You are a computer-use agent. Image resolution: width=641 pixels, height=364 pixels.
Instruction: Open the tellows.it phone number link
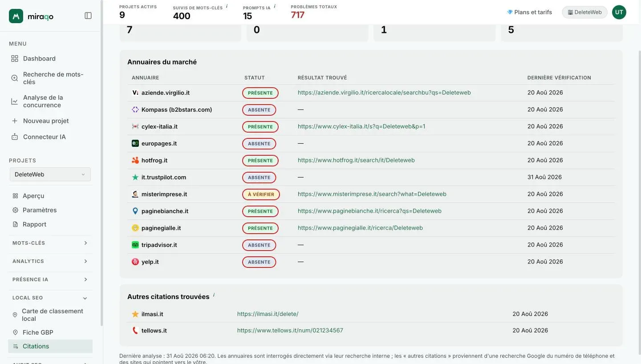pos(290,330)
